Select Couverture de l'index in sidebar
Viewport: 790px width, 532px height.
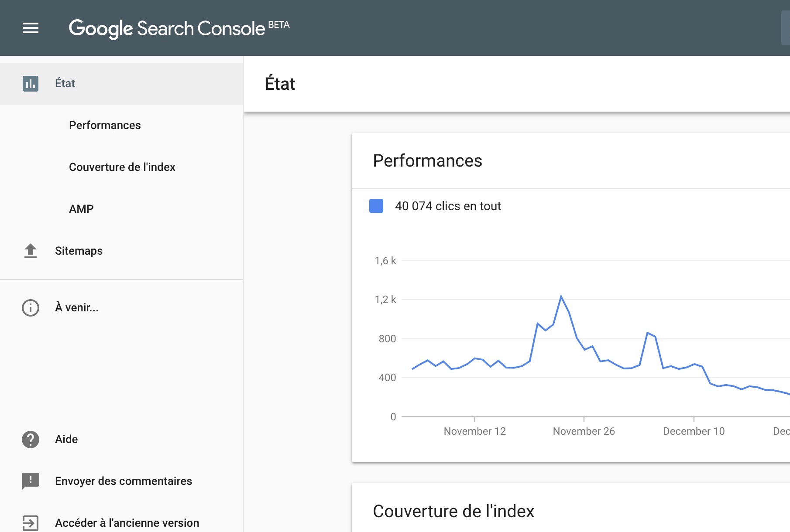click(x=122, y=167)
